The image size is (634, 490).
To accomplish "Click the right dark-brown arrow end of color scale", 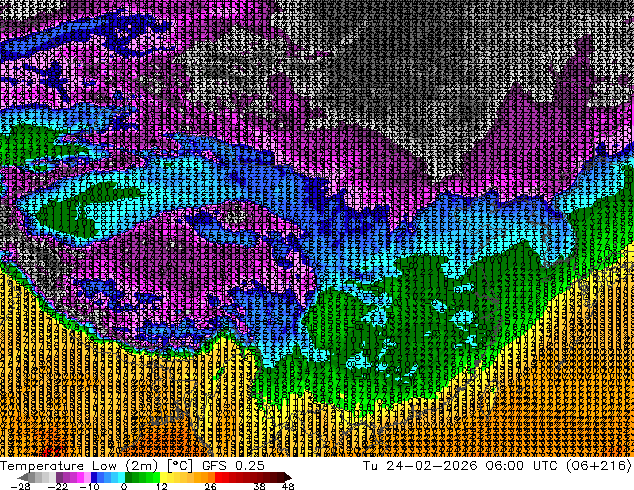I will point(288,477).
